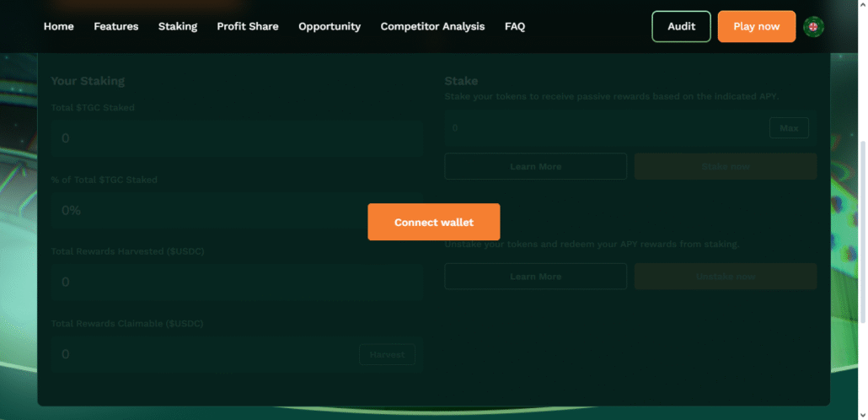Screen dimensions: 868x420
Task: Jump to the FAQ section
Action: pos(514,26)
